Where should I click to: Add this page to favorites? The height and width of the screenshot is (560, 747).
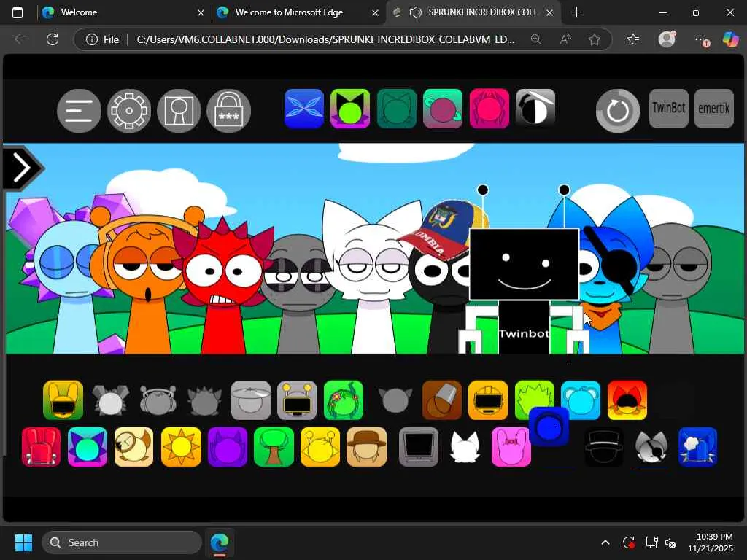pyautogui.click(x=594, y=39)
